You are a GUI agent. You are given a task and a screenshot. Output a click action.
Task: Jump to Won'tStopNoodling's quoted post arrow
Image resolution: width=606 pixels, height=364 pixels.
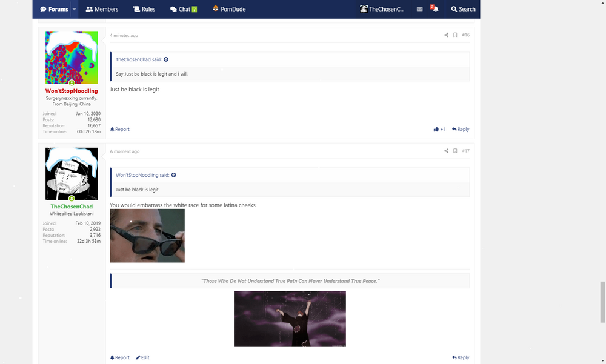pos(173,175)
